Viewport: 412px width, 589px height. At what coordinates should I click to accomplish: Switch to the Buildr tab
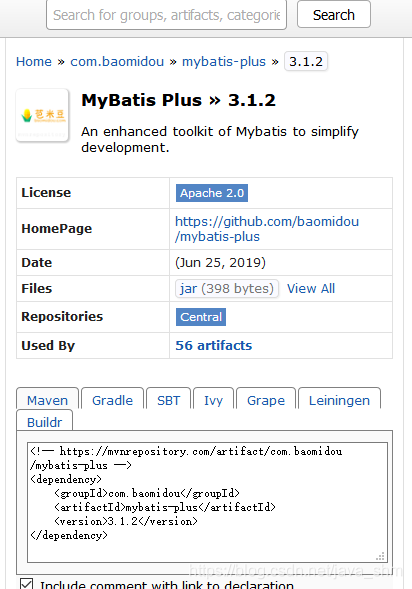click(45, 422)
